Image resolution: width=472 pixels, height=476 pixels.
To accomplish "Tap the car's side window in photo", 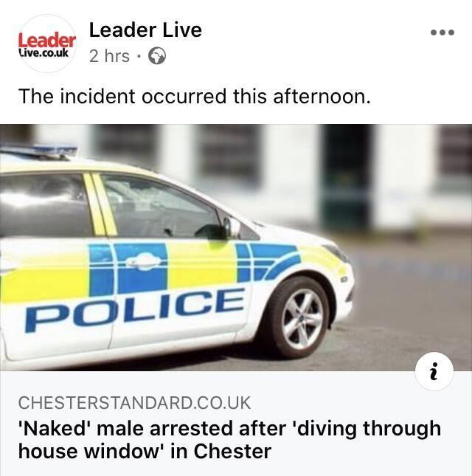I will 161,207.
